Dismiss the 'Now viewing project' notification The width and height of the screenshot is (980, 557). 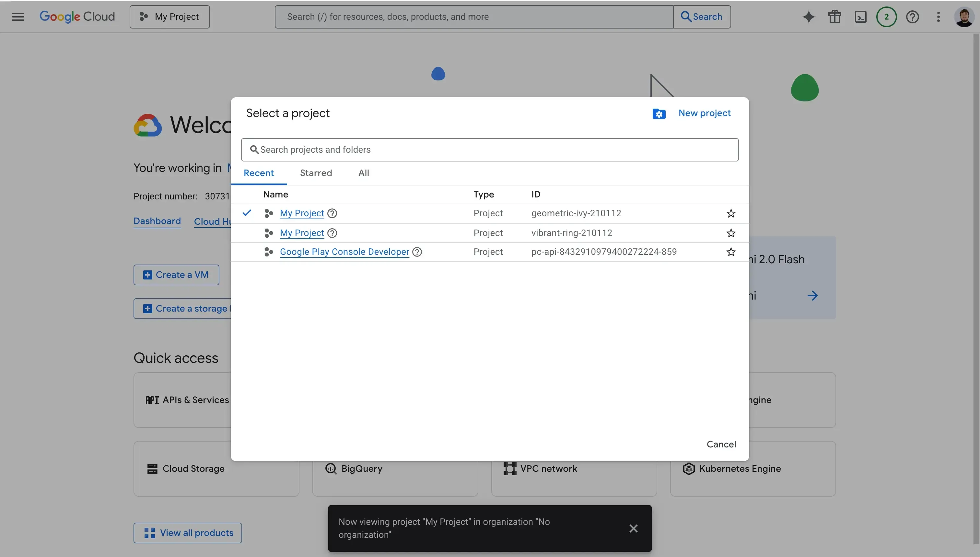click(x=633, y=528)
